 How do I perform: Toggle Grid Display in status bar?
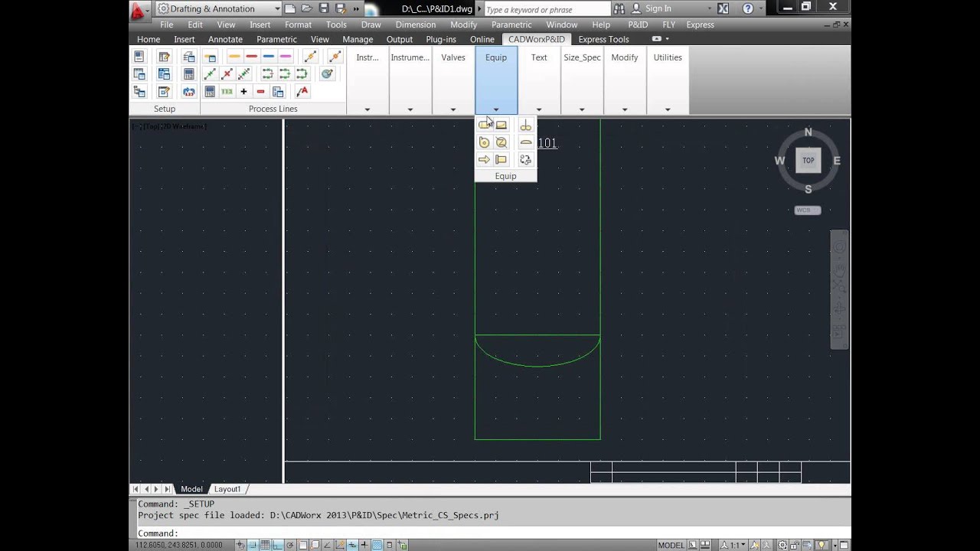coord(265,545)
